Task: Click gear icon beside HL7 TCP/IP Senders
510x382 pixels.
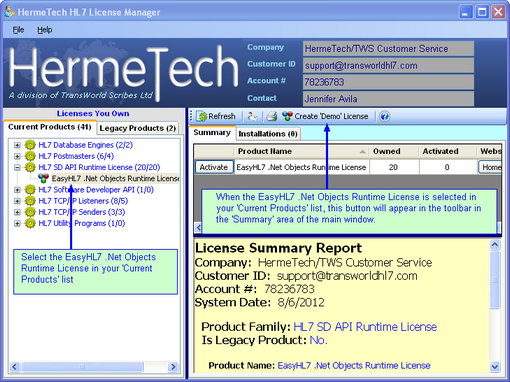Action: [30, 212]
